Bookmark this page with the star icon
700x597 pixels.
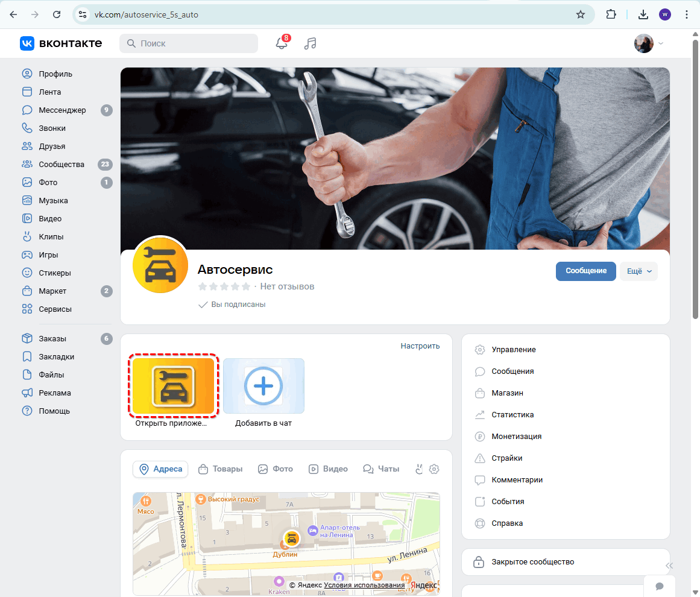[580, 14]
